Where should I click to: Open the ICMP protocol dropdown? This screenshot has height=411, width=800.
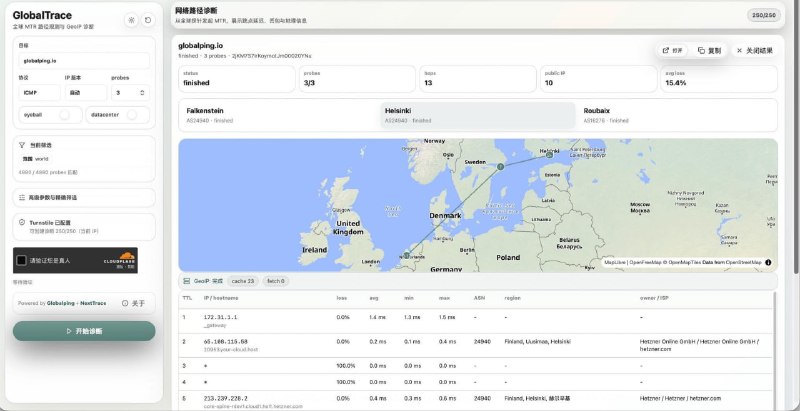tap(40, 93)
